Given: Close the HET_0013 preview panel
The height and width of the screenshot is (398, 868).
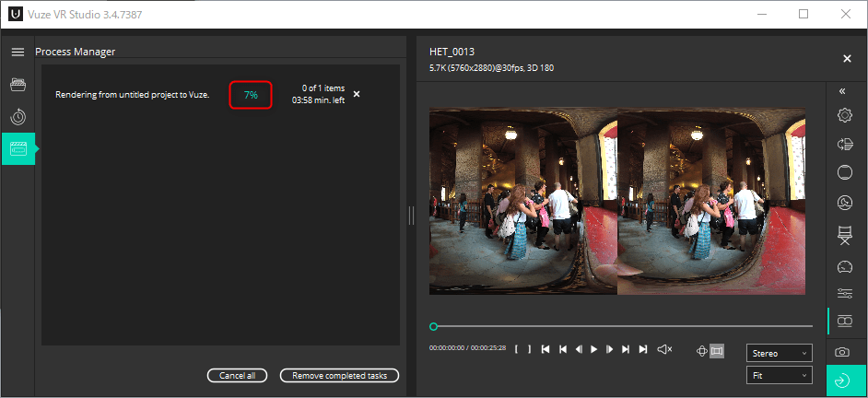Looking at the screenshot, I should [847, 59].
